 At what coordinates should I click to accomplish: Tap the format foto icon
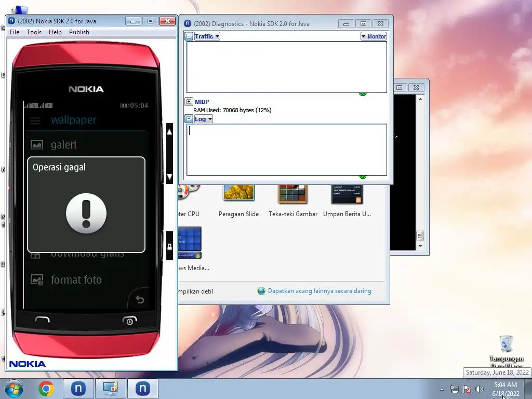click(37, 280)
